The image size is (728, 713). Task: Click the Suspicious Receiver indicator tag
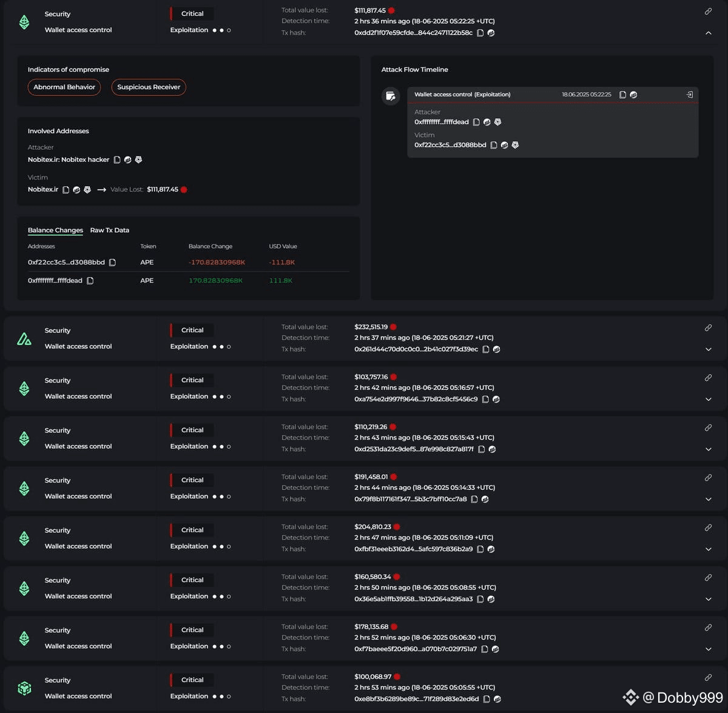pyautogui.click(x=149, y=87)
